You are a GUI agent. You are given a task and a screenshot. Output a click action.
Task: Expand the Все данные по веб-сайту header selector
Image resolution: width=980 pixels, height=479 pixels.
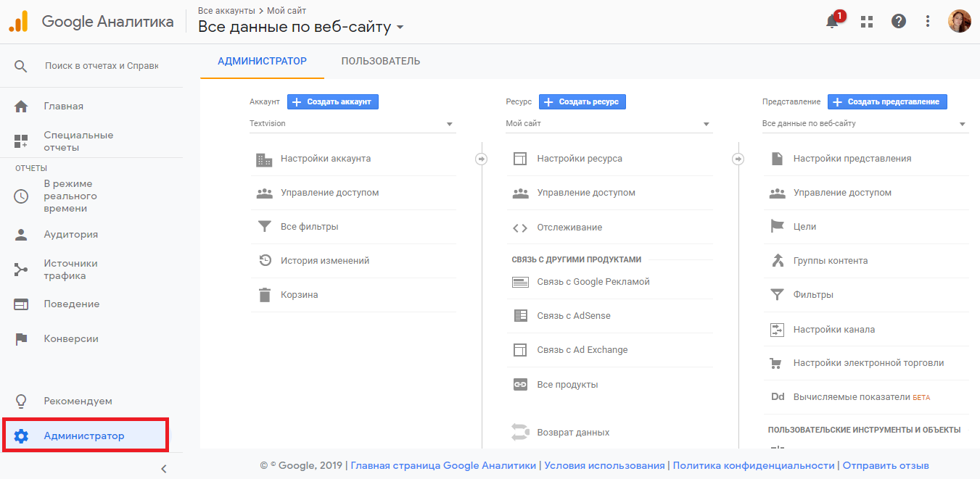pyautogui.click(x=301, y=28)
